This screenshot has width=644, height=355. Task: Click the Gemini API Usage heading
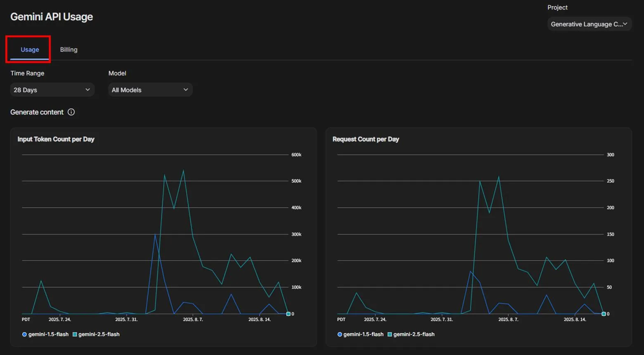52,17
